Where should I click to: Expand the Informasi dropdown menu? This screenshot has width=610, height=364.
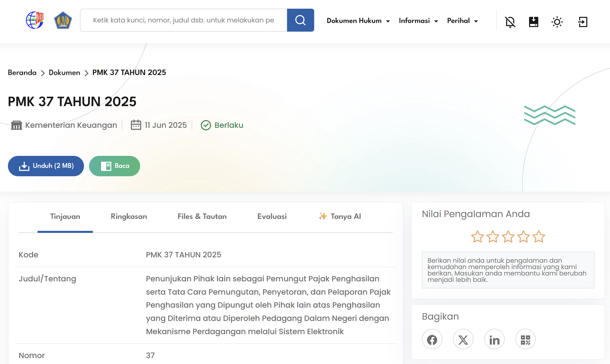(419, 21)
